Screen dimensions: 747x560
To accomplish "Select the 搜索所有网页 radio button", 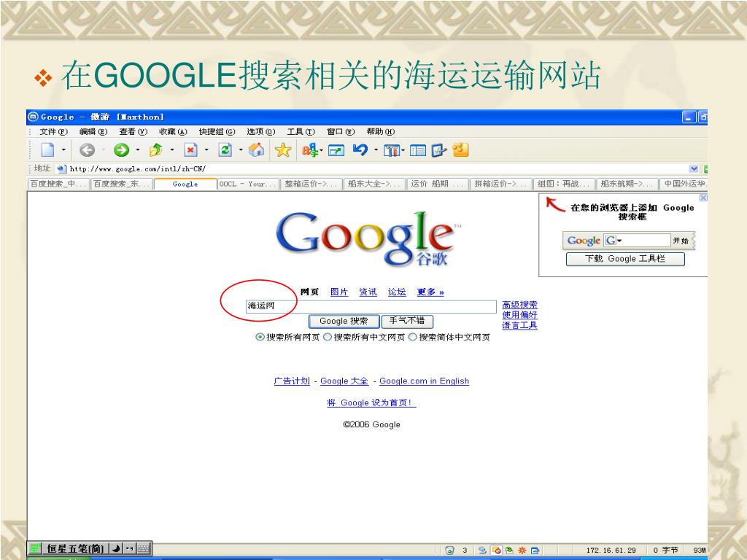I will coord(260,337).
